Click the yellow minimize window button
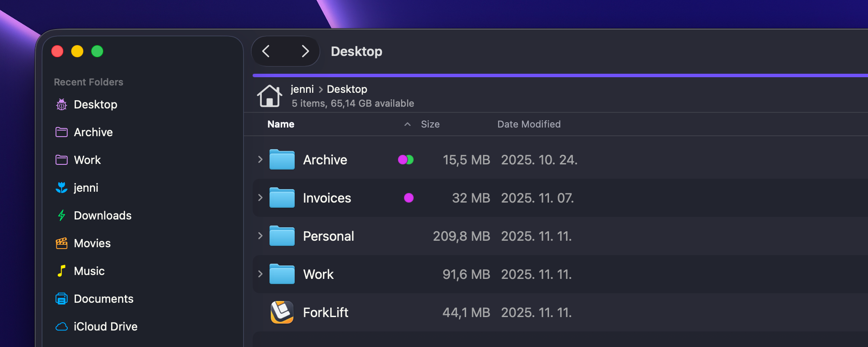 (x=77, y=51)
